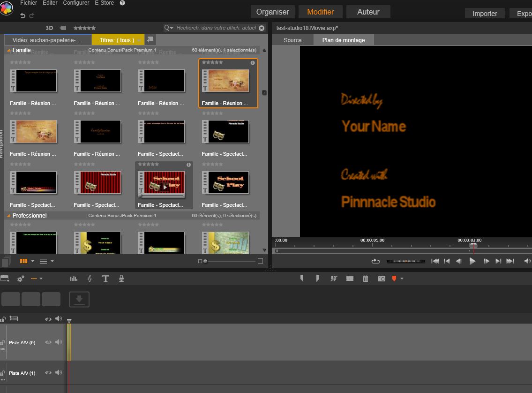
Task: Start playback in the player
Action: click(472, 261)
